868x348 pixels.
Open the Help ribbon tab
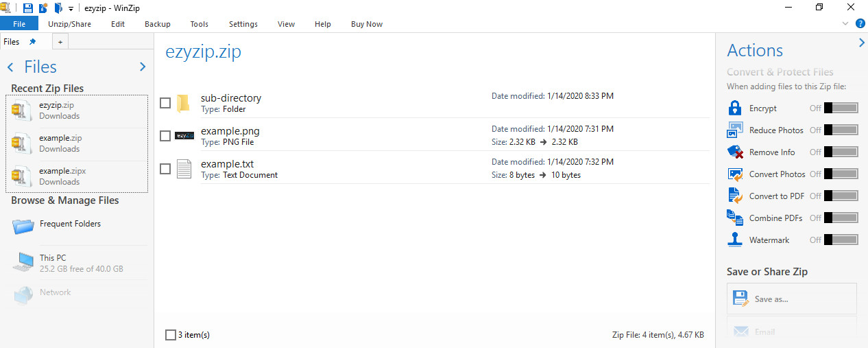[x=323, y=24]
